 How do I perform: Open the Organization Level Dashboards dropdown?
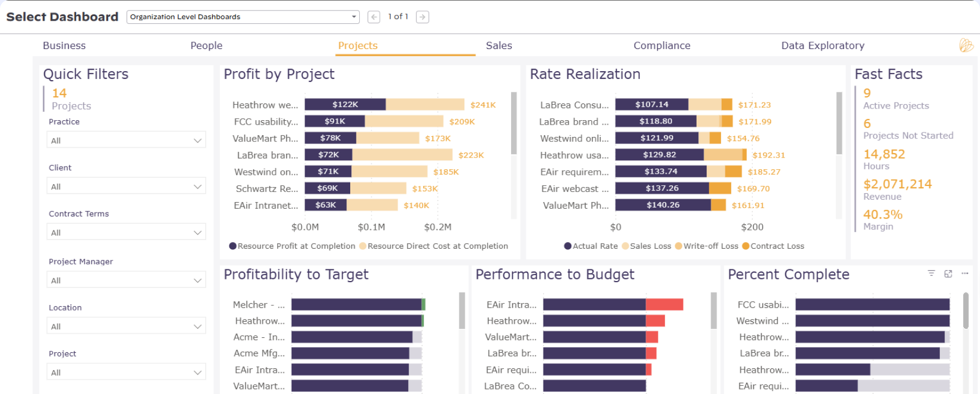(243, 17)
